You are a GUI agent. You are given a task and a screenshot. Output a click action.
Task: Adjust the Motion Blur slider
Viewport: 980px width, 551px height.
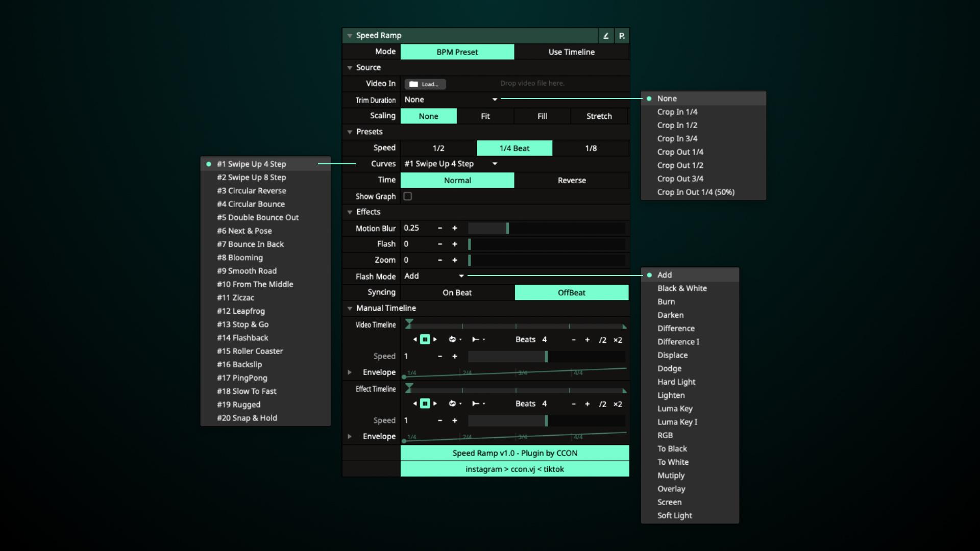(x=507, y=229)
